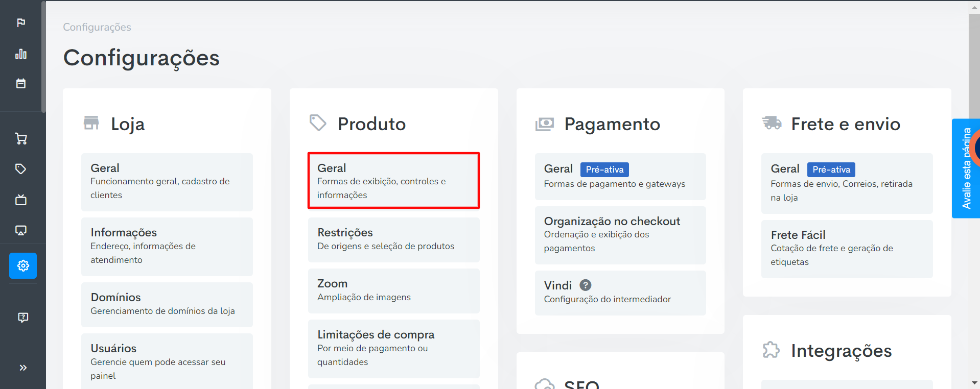This screenshot has width=980, height=389.
Task: Open Loja Geral settings card
Action: pos(167,182)
